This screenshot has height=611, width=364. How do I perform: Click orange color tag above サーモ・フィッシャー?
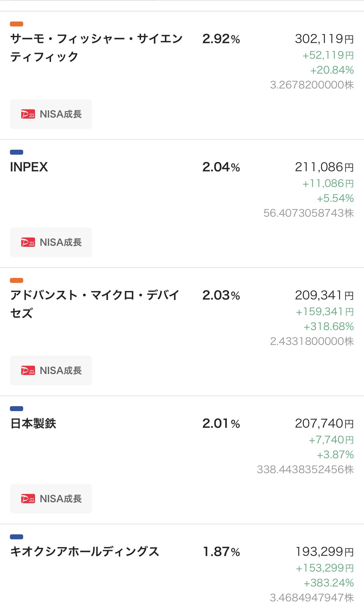tap(17, 24)
